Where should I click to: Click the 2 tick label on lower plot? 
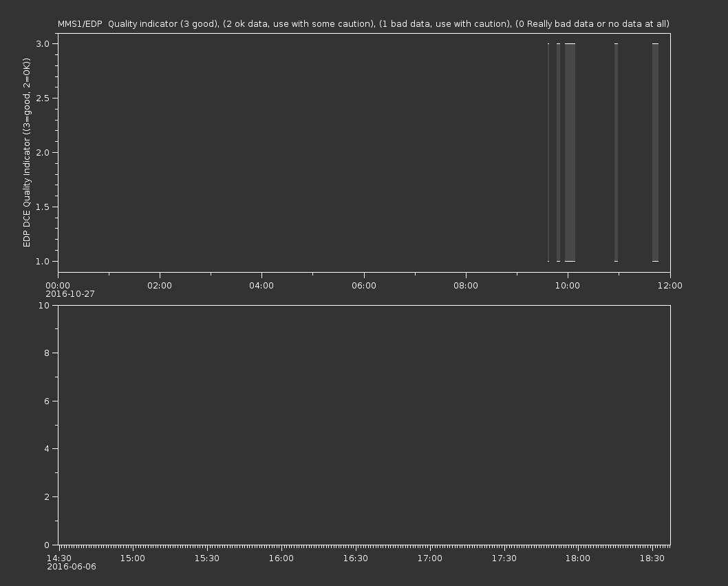coord(47,496)
